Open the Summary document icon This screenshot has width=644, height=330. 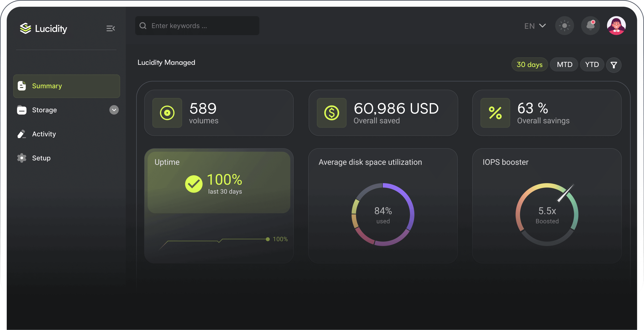click(22, 86)
